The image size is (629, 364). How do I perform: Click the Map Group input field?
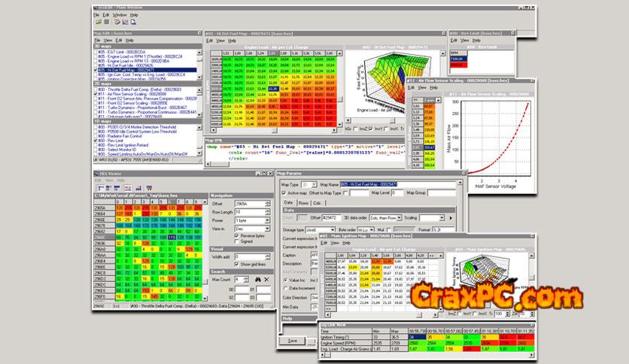tap(442, 193)
